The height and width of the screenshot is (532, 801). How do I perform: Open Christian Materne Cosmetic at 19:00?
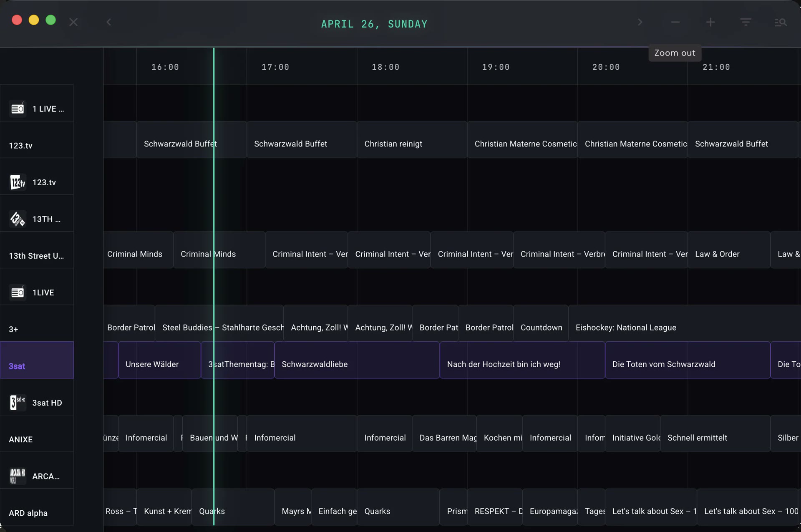[x=522, y=140]
